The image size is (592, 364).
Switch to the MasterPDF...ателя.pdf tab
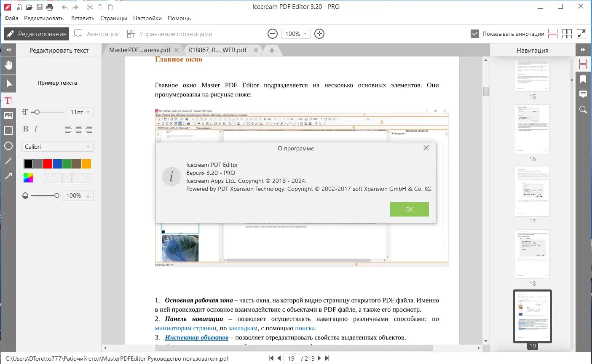(139, 50)
